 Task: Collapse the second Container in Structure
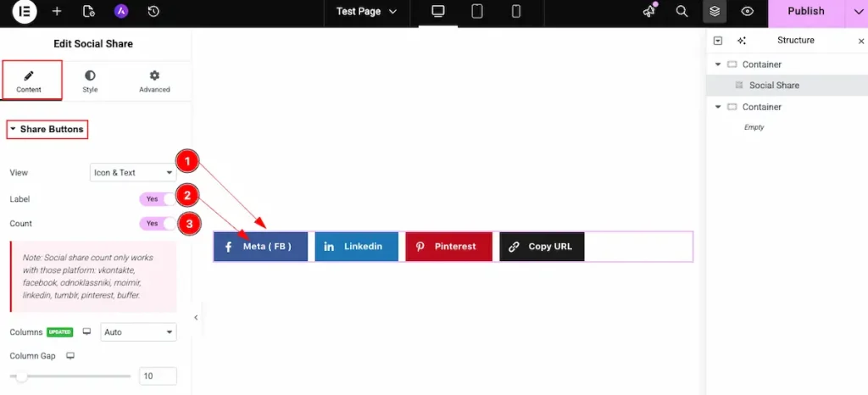[718, 107]
